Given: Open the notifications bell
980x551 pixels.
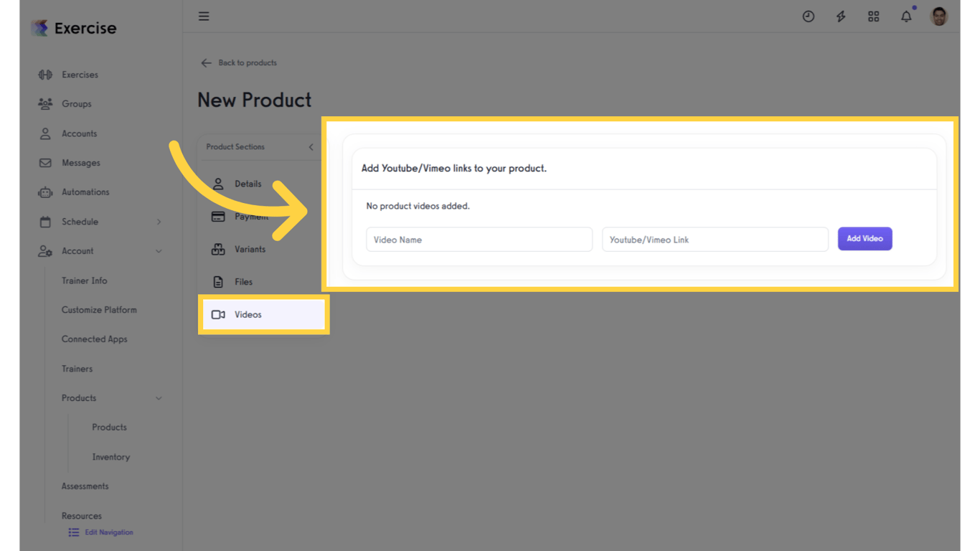Looking at the screenshot, I should coord(906,17).
